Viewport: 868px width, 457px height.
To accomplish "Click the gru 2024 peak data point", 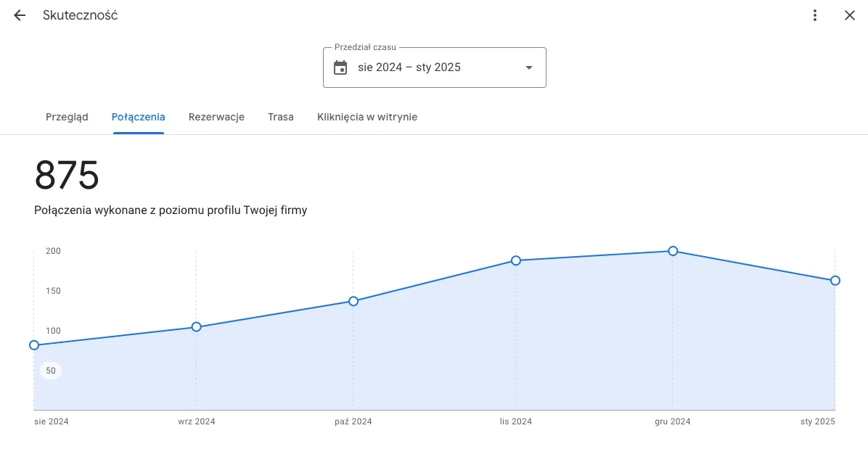I will 673,251.
